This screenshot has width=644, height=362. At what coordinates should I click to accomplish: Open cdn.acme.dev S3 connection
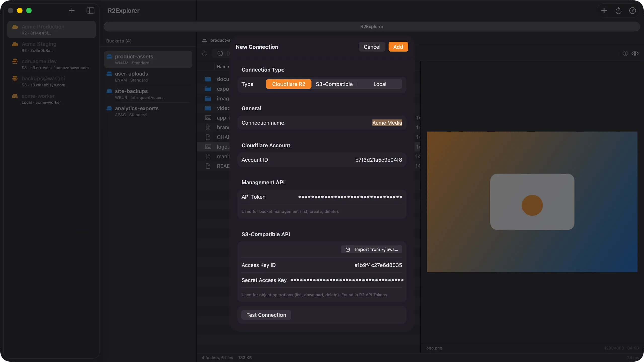[x=52, y=64]
